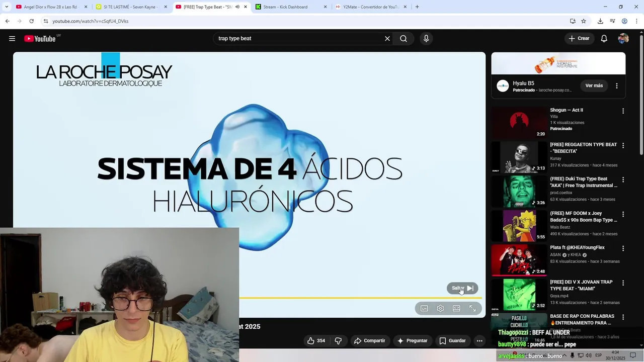Install YouTube app from address bar

pos(573,21)
